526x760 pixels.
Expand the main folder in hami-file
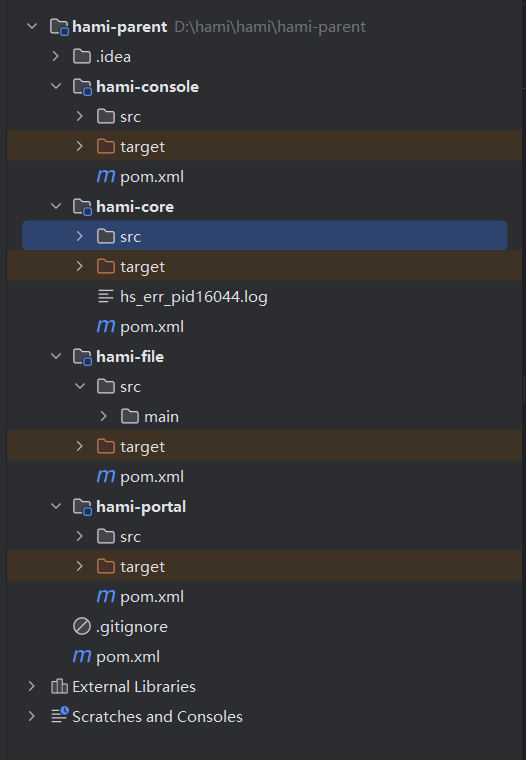pos(103,416)
